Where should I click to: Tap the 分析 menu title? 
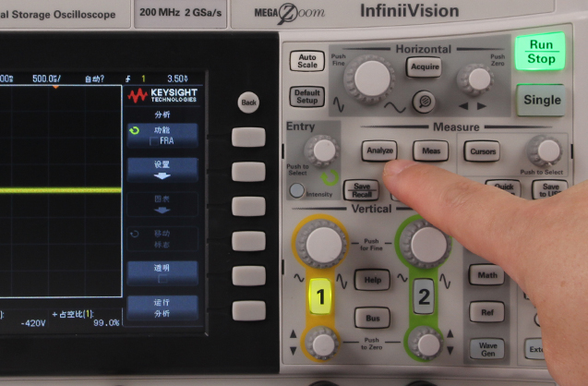pos(162,115)
